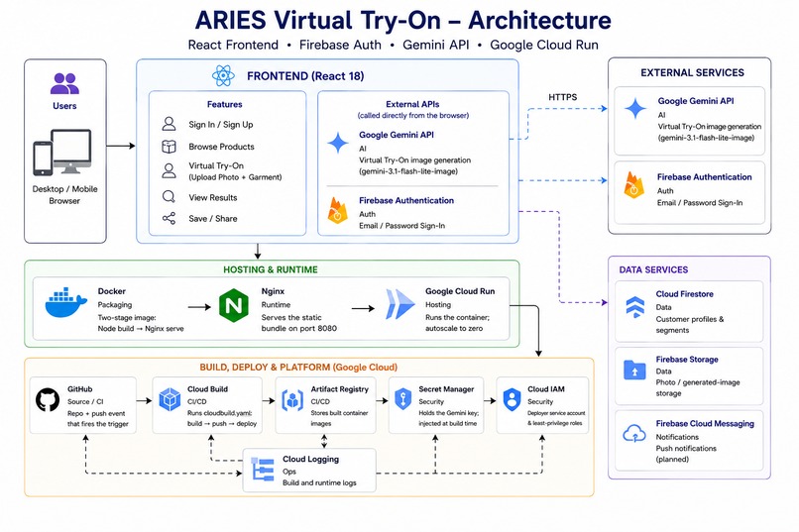Click the Artifact Registry icon
The width and height of the screenshot is (799, 532).
tap(292, 400)
